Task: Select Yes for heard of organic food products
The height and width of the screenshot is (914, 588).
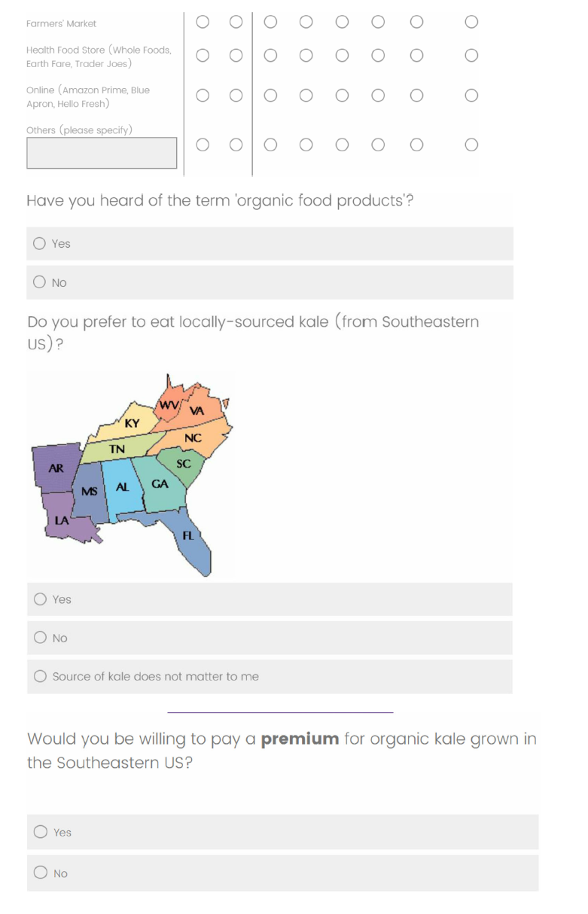Action: 40,243
